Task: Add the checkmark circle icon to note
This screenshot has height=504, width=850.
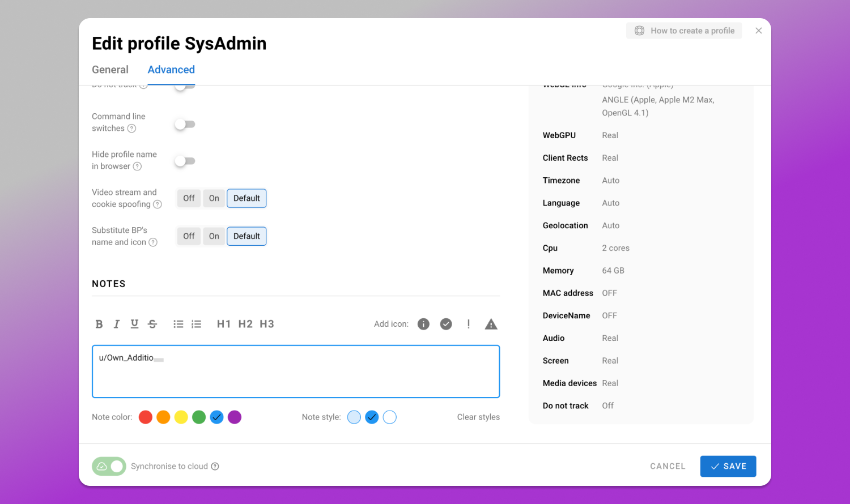Action: 447,324
